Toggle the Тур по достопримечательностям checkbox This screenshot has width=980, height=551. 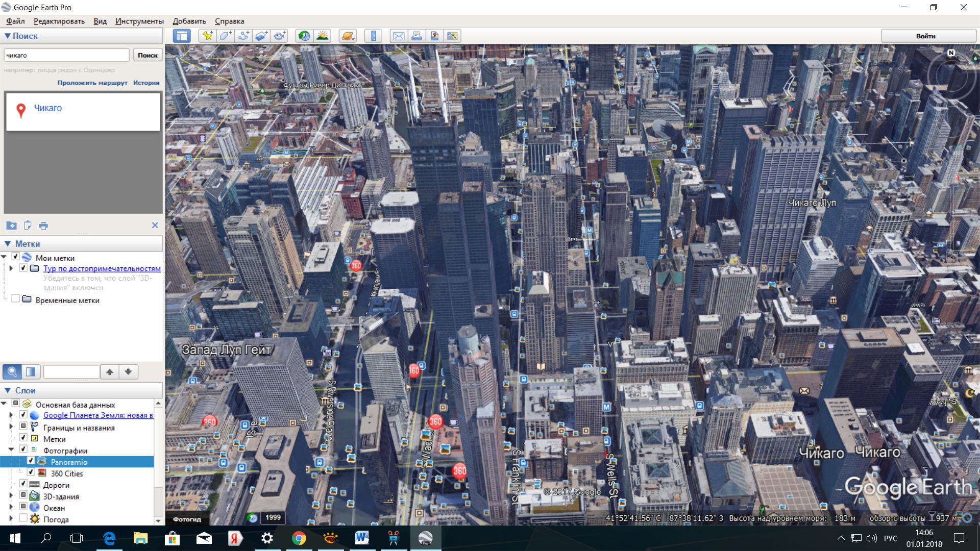(x=23, y=268)
